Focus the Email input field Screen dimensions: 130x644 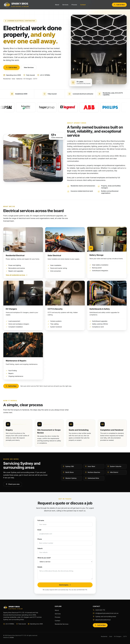(x=65, y=534)
